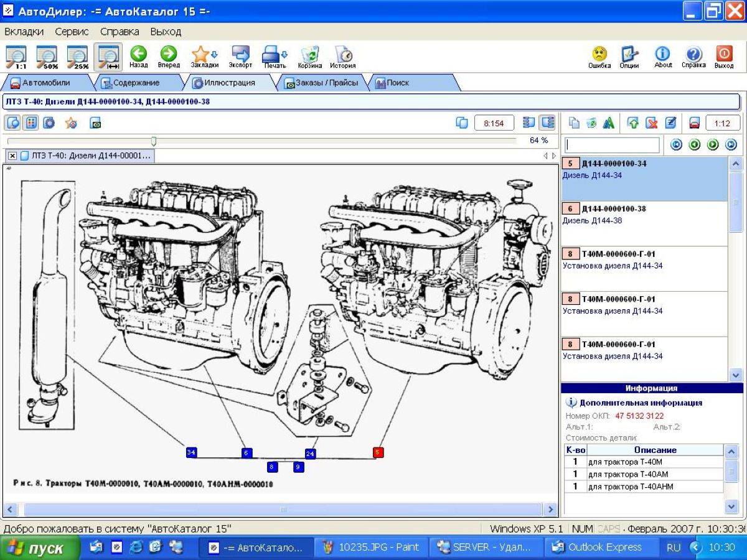Click the Назад (Back) arrow icon

[138, 54]
